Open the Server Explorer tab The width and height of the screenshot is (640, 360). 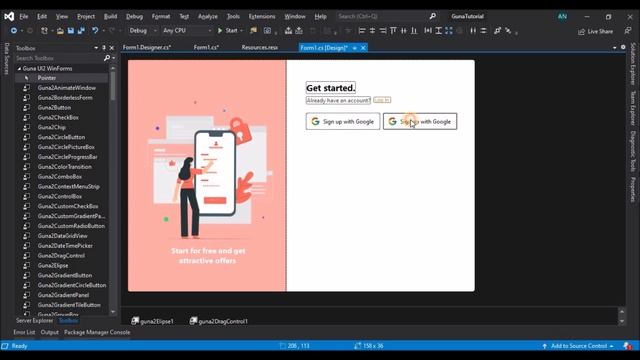pos(35,321)
